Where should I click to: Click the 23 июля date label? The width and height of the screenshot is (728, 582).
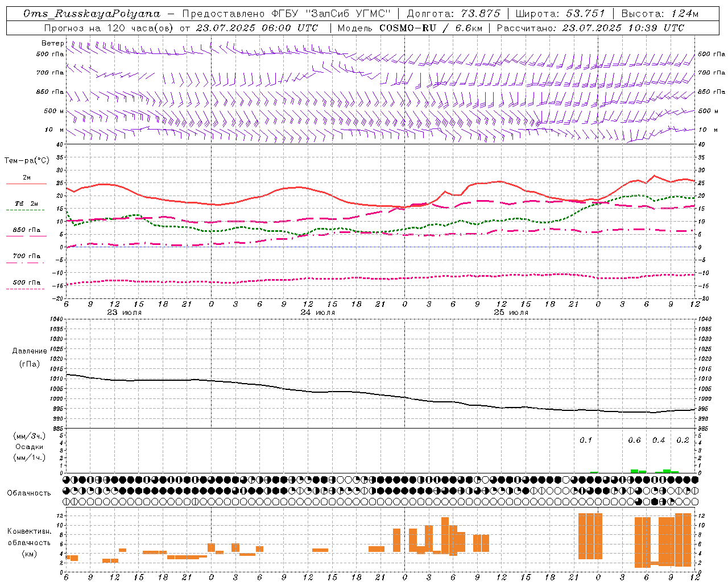125,313
